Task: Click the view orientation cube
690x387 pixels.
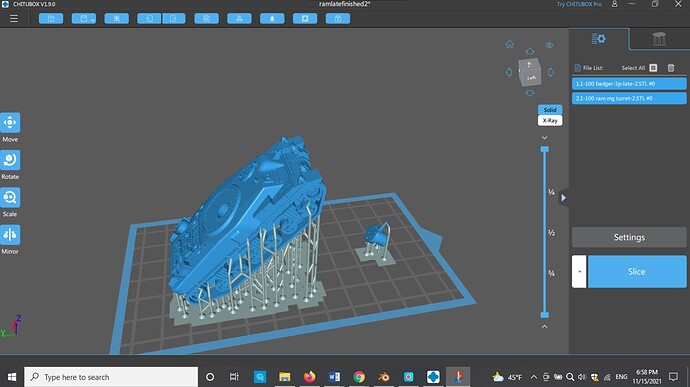Action: click(x=529, y=72)
